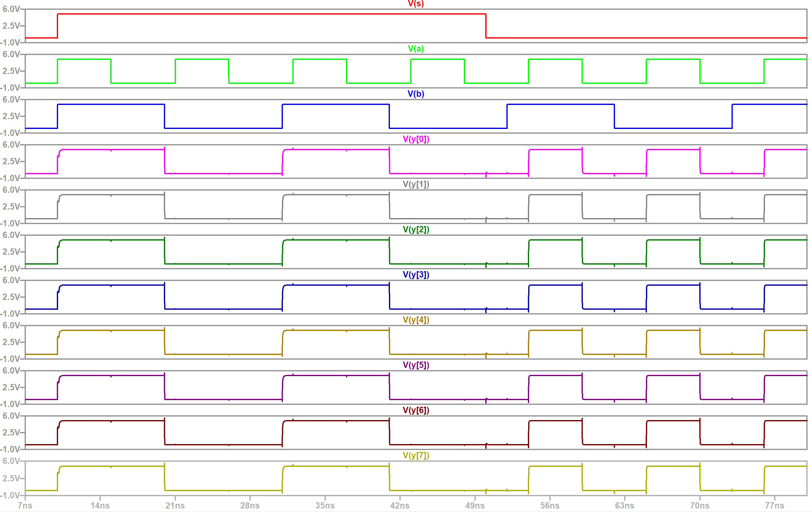
Task: Click -1.0V axis label of V(y[7]) pane
Action: click(x=10, y=496)
